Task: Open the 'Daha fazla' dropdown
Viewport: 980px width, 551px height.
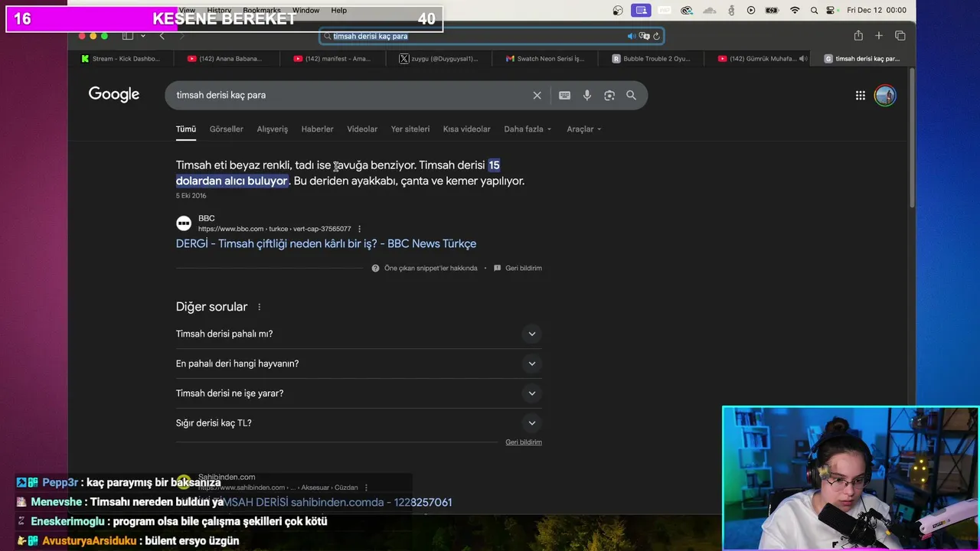Action: point(528,129)
